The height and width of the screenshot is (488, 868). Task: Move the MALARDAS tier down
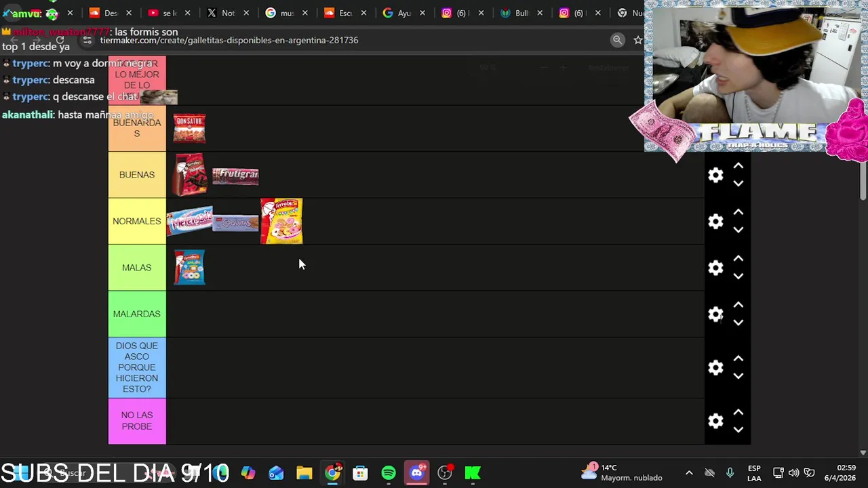738,323
